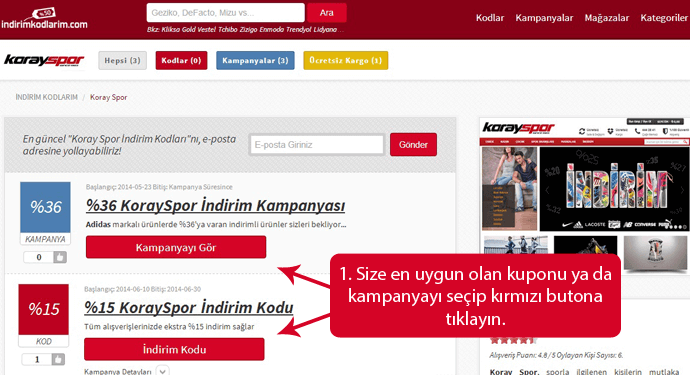Open the Koray Spor breadcrumb link
The width and height of the screenshot is (690, 375).
coord(108,97)
